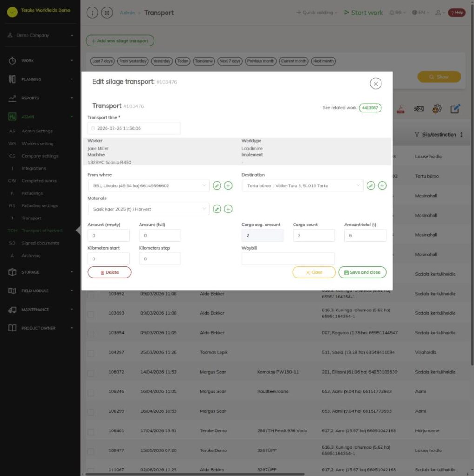Edit the From where field entry
Image resolution: width=474 pixels, height=476 pixels.
pos(217,185)
